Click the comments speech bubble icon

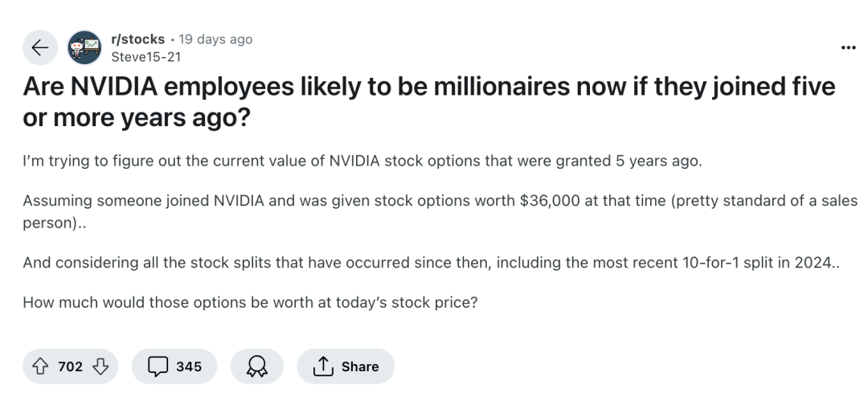pos(157,366)
